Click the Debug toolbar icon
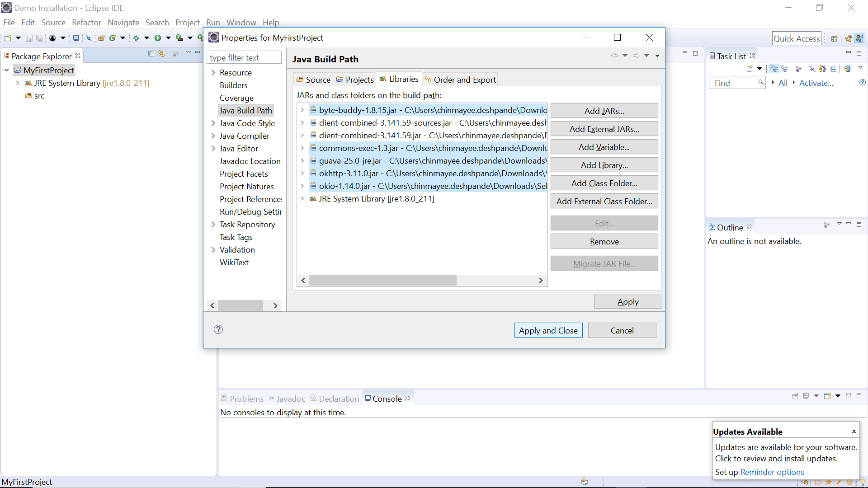 point(137,38)
